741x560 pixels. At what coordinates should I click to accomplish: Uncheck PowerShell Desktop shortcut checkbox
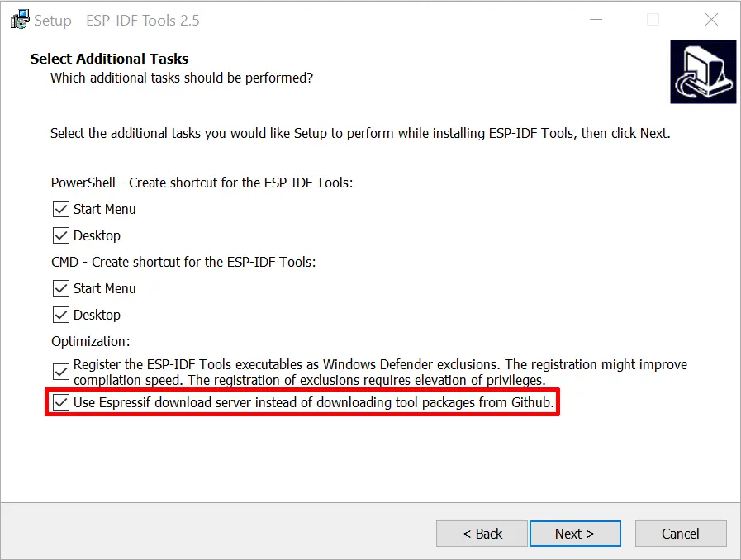61,235
